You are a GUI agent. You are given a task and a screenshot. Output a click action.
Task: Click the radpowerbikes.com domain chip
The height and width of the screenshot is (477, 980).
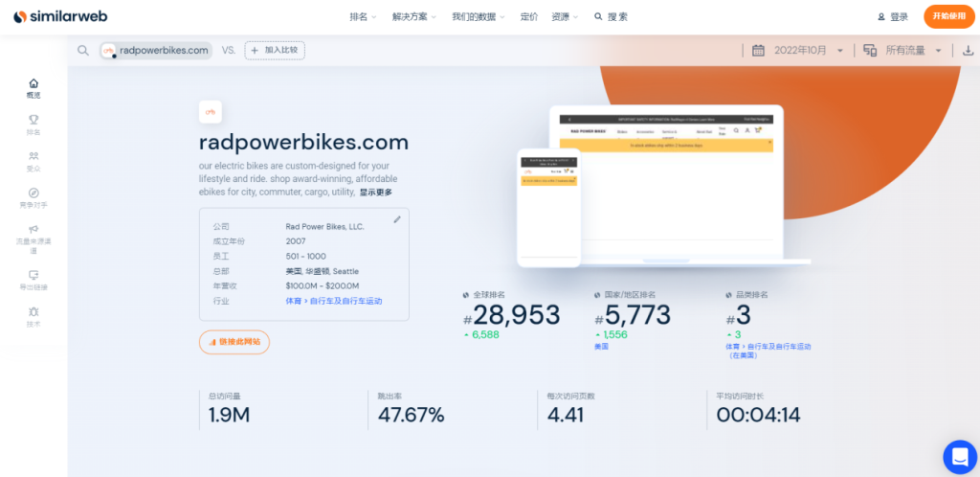click(x=156, y=51)
